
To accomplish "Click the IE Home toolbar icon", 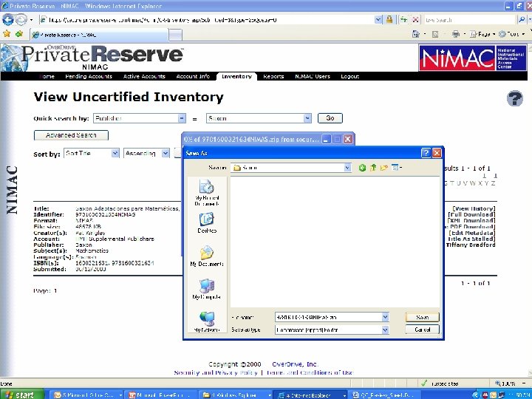I will pyautogui.click(x=415, y=34).
